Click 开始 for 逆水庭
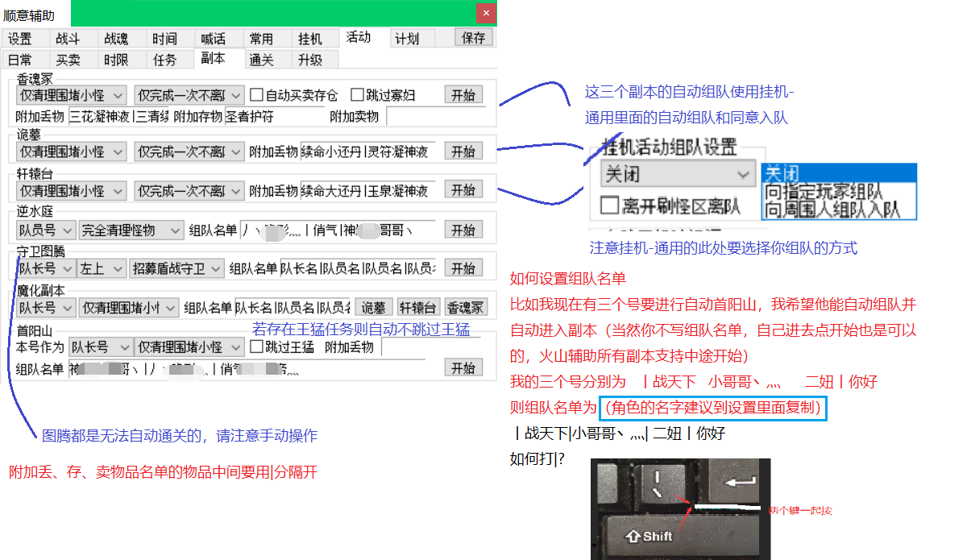967x560 pixels. tap(463, 230)
